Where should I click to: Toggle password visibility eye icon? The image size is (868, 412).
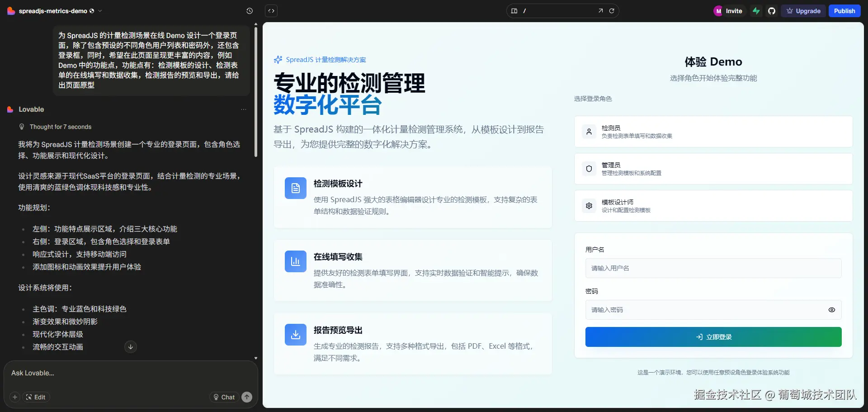click(x=832, y=310)
